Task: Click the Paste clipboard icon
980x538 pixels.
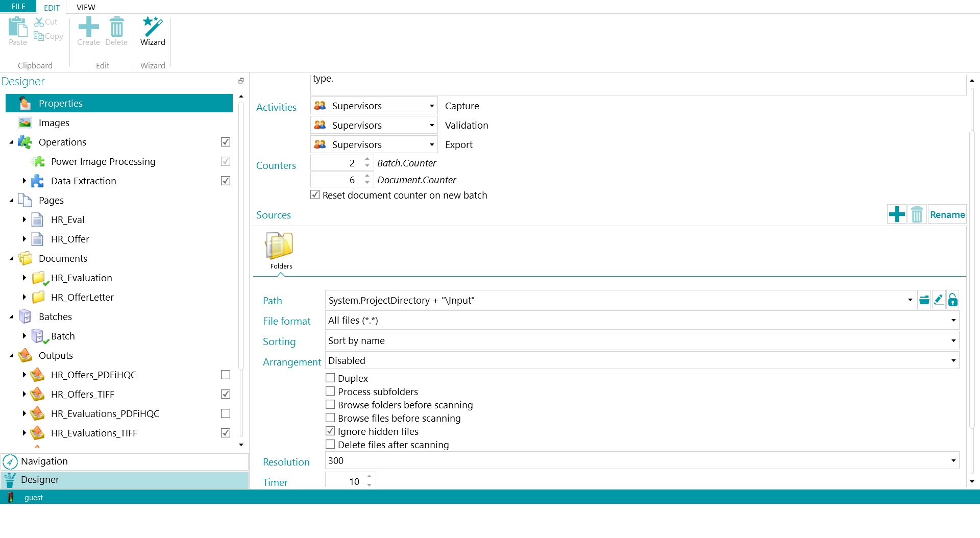Action: (18, 32)
